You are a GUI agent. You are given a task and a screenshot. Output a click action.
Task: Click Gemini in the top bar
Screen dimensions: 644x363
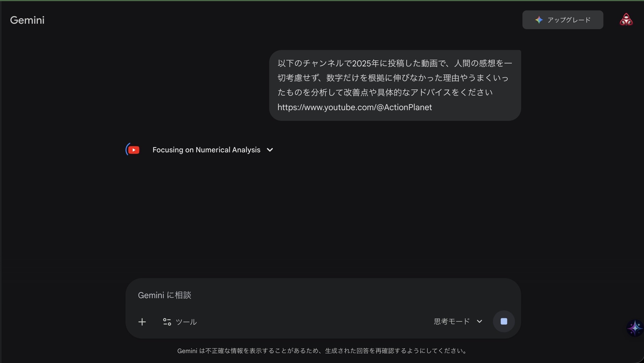coord(27,20)
